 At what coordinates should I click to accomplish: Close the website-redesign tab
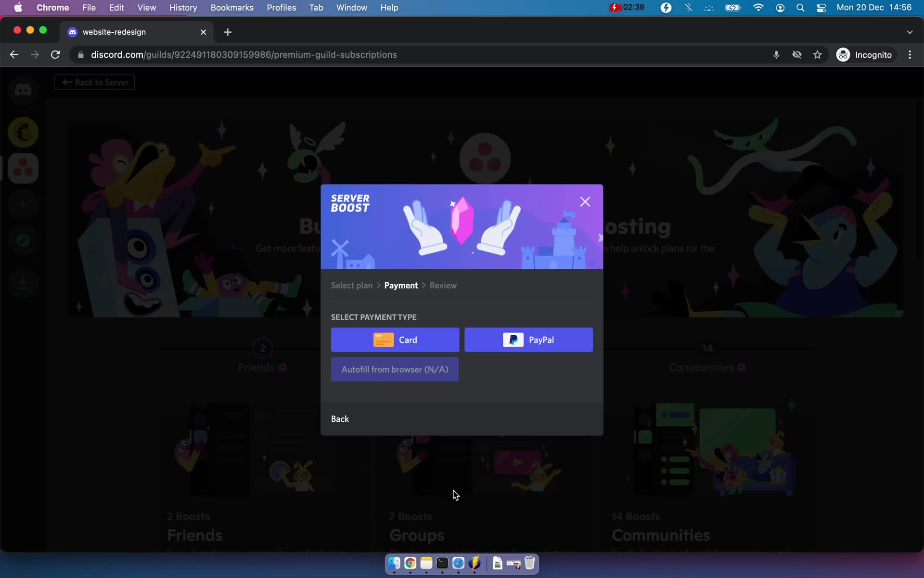tap(203, 32)
